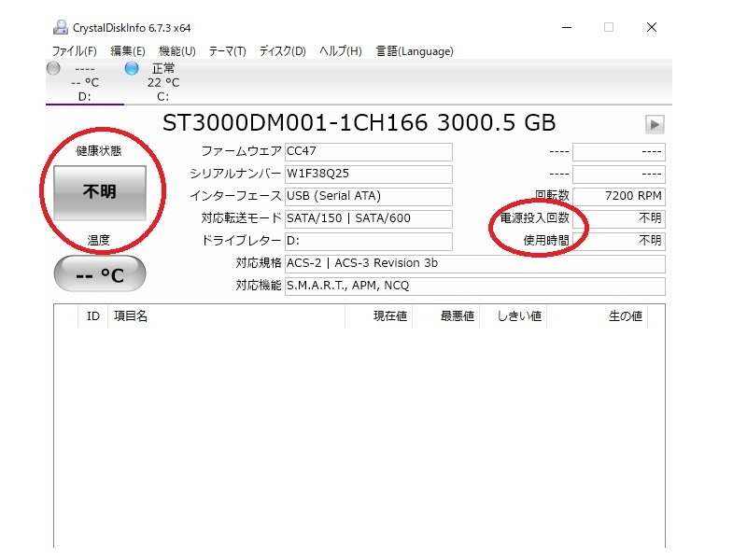The width and height of the screenshot is (747, 560).
Task: Click the 現在値 column header
Action: 379,316
